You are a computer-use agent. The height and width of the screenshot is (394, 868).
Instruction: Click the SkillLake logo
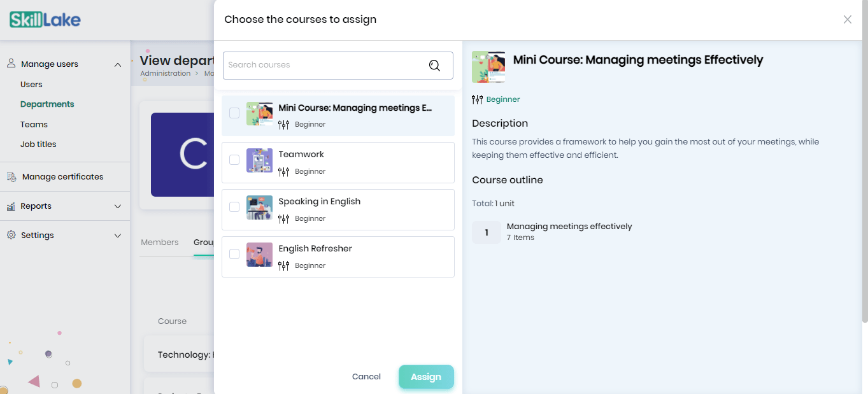pos(45,20)
